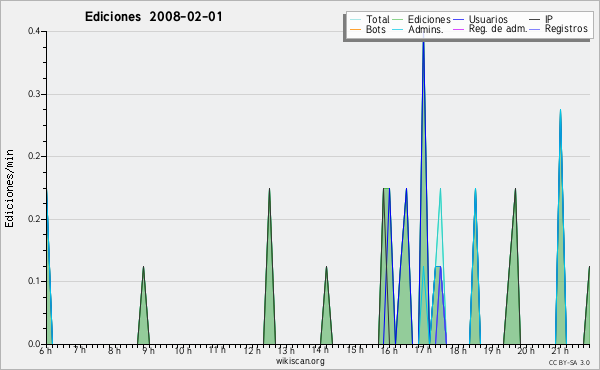
Task: Click the Ediciones legend entry
Action: (x=422, y=19)
